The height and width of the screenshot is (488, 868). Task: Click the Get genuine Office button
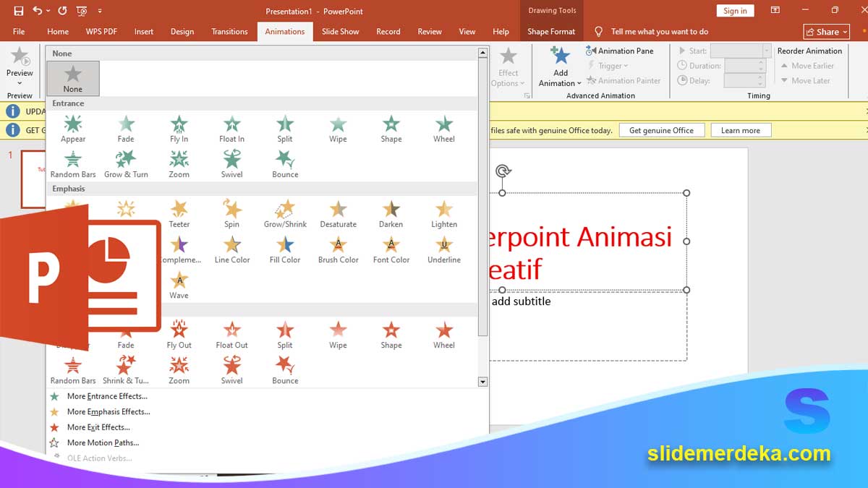[661, 130]
